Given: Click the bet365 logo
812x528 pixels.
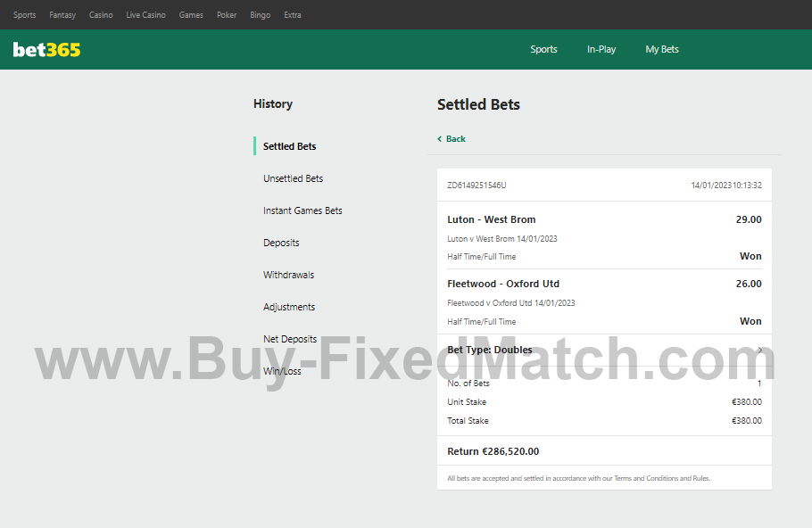Looking at the screenshot, I should 46,50.
